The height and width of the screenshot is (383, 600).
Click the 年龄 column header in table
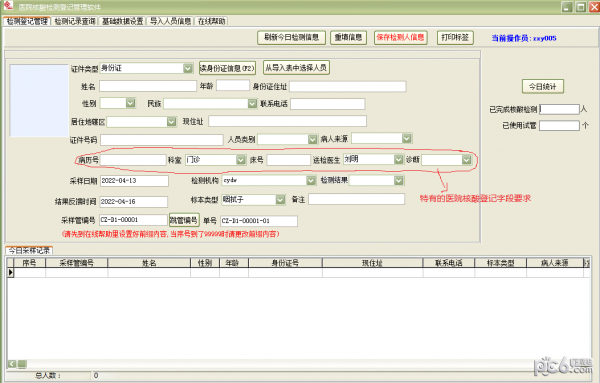pos(234,263)
